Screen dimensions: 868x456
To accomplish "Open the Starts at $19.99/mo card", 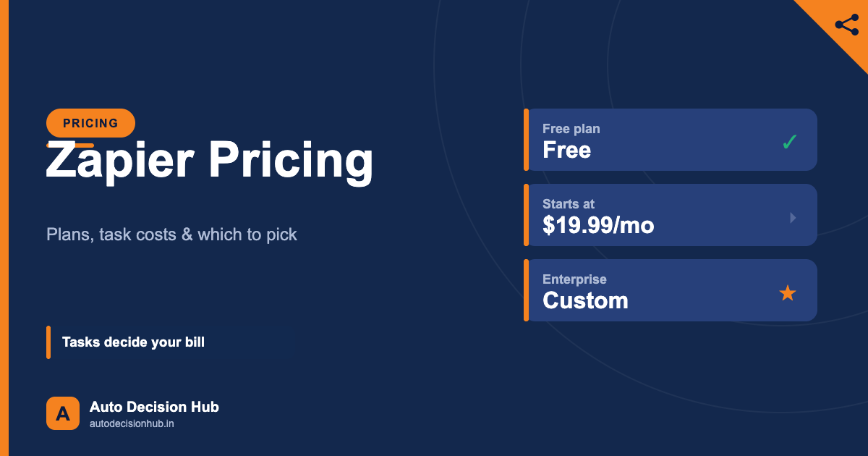I will coord(671,215).
